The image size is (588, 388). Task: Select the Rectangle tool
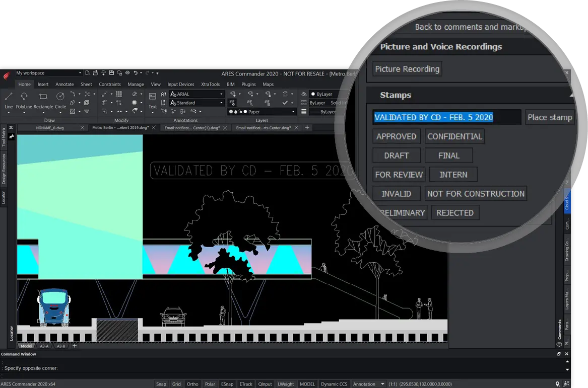[x=43, y=100]
